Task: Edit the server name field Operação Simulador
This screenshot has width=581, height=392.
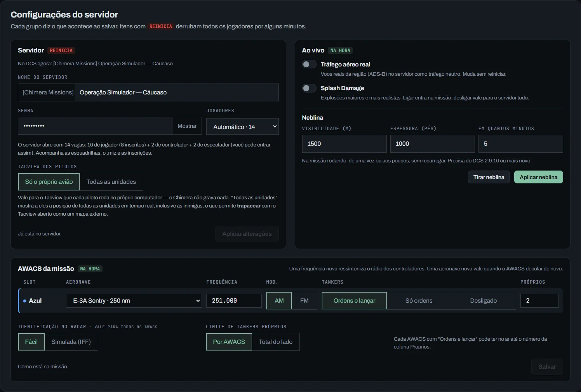Action: click(x=177, y=92)
